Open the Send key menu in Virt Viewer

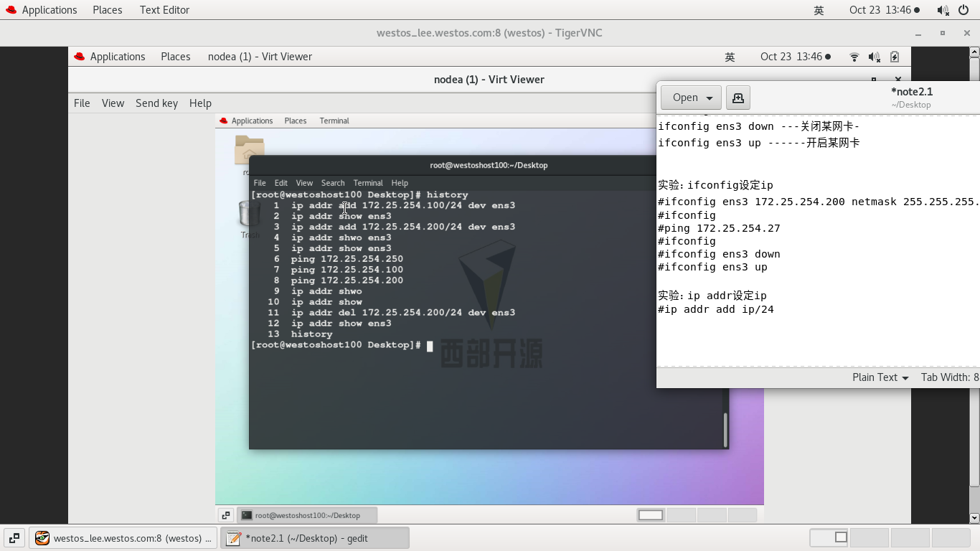(156, 103)
